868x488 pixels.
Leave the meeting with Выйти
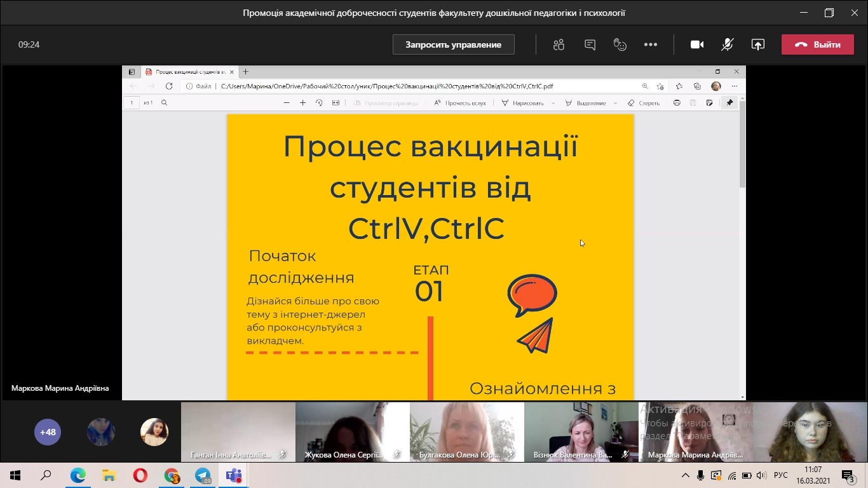pyautogui.click(x=817, y=44)
